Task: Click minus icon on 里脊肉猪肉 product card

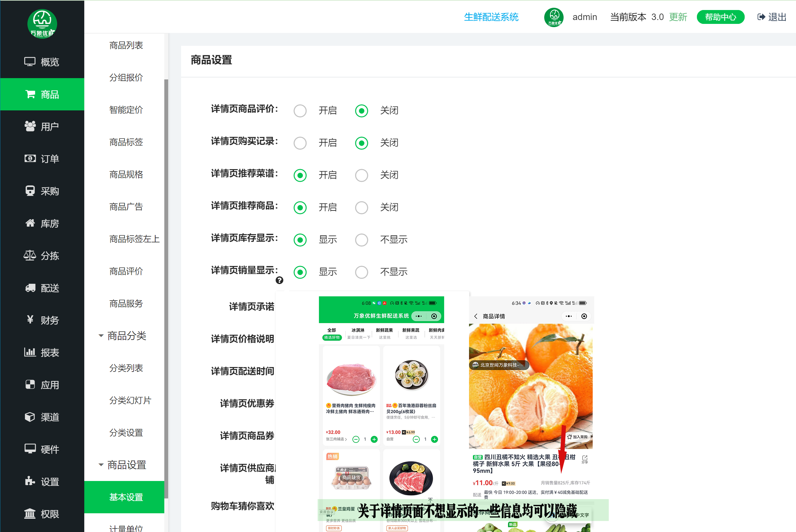Action: click(x=356, y=439)
